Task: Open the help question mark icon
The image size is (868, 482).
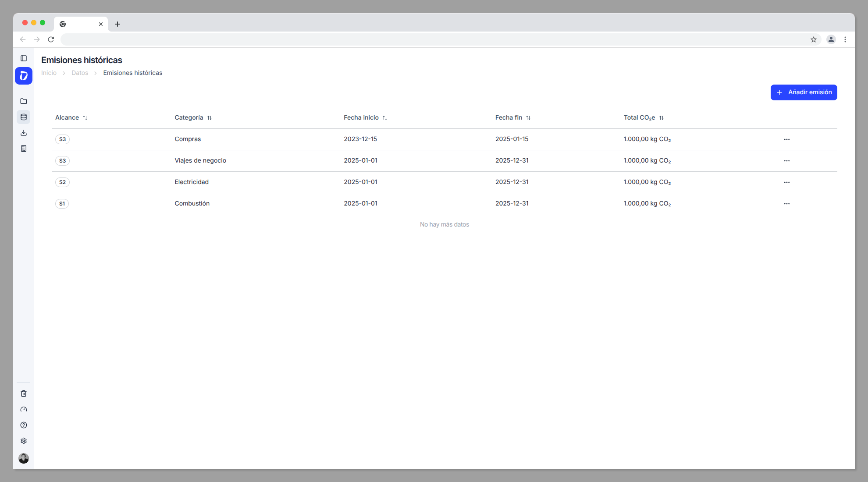Action: [24, 425]
